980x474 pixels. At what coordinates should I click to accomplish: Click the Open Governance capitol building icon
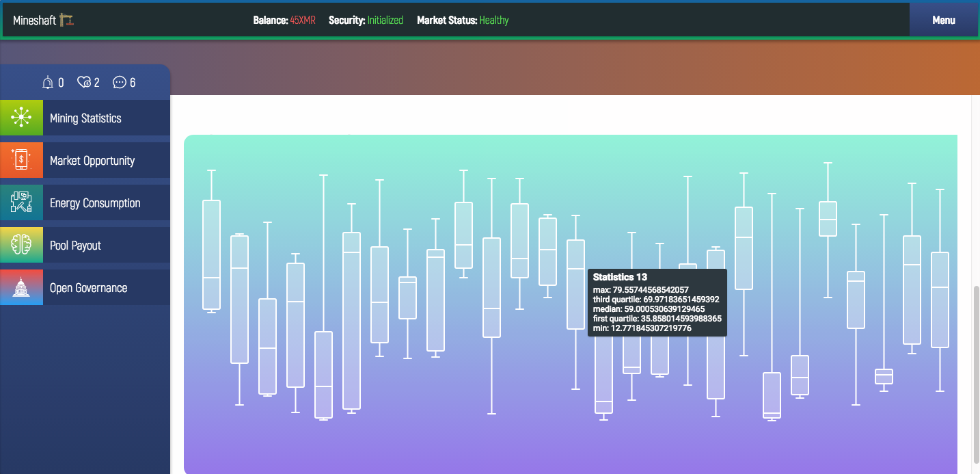click(x=21, y=288)
